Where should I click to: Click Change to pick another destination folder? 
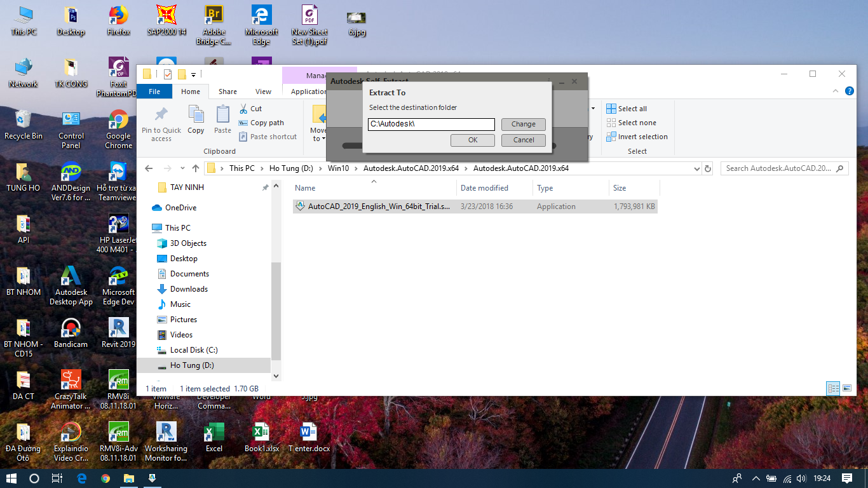pos(524,124)
